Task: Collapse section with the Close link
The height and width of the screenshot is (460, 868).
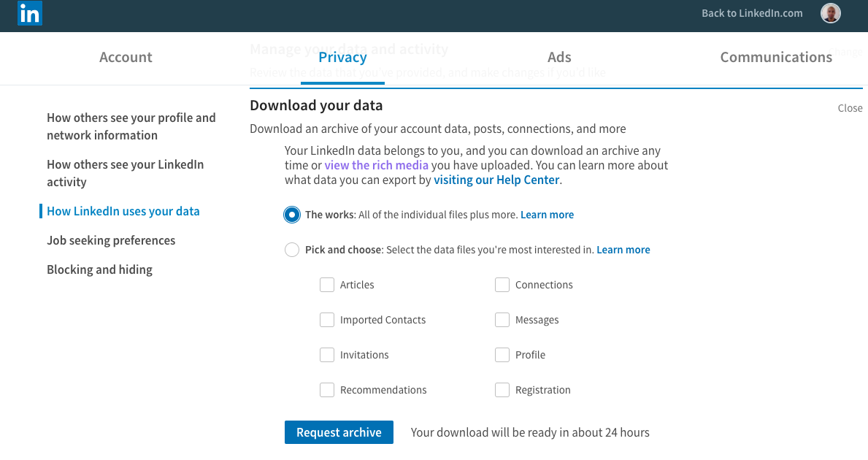Action: coord(850,108)
